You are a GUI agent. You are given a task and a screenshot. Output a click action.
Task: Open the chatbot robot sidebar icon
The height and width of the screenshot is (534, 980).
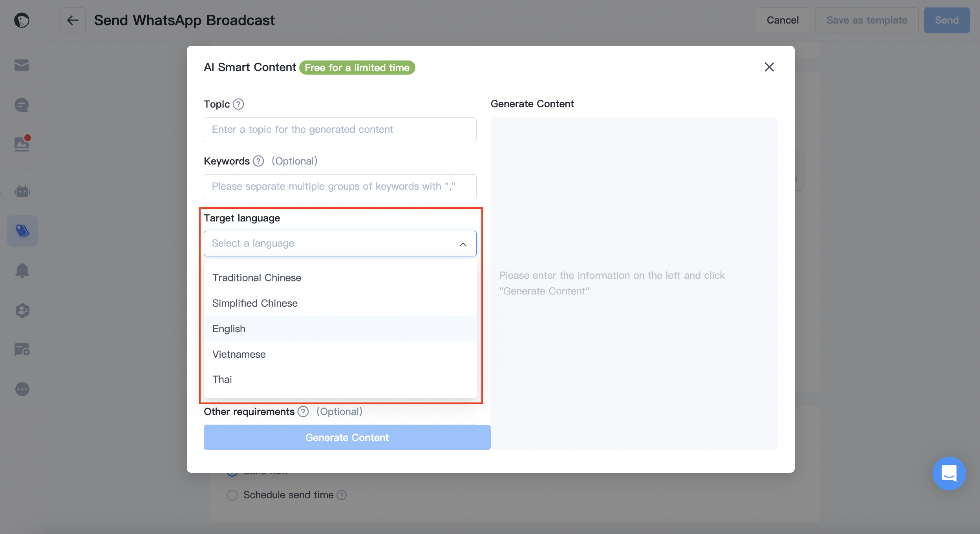(22, 191)
